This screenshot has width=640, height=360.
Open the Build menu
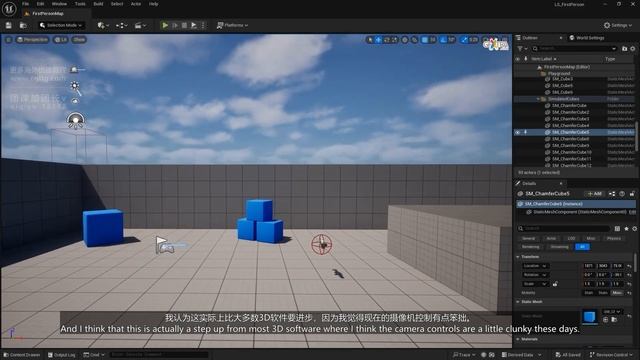tap(98, 4)
